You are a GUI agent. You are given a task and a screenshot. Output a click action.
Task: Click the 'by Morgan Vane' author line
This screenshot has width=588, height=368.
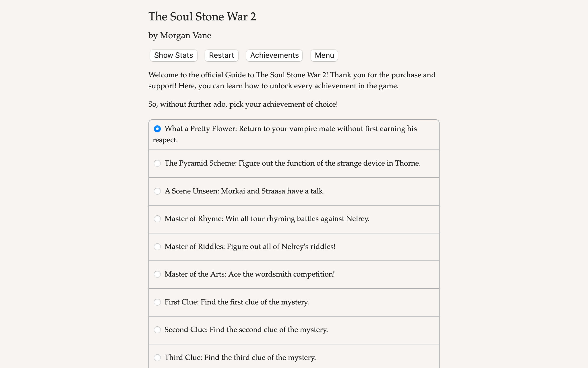click(180, 36)
